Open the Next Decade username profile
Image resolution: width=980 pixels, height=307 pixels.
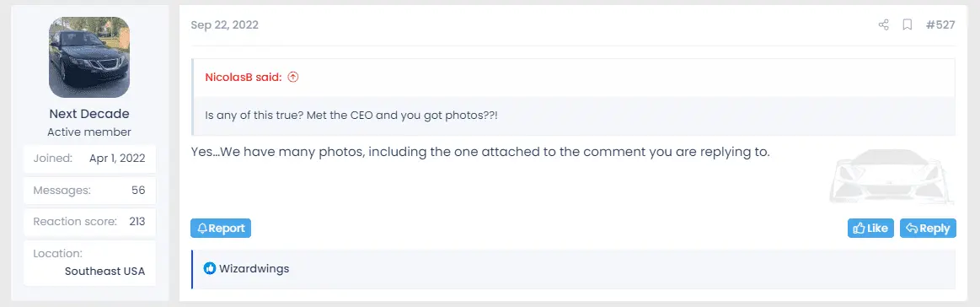[x=89, y=114]
